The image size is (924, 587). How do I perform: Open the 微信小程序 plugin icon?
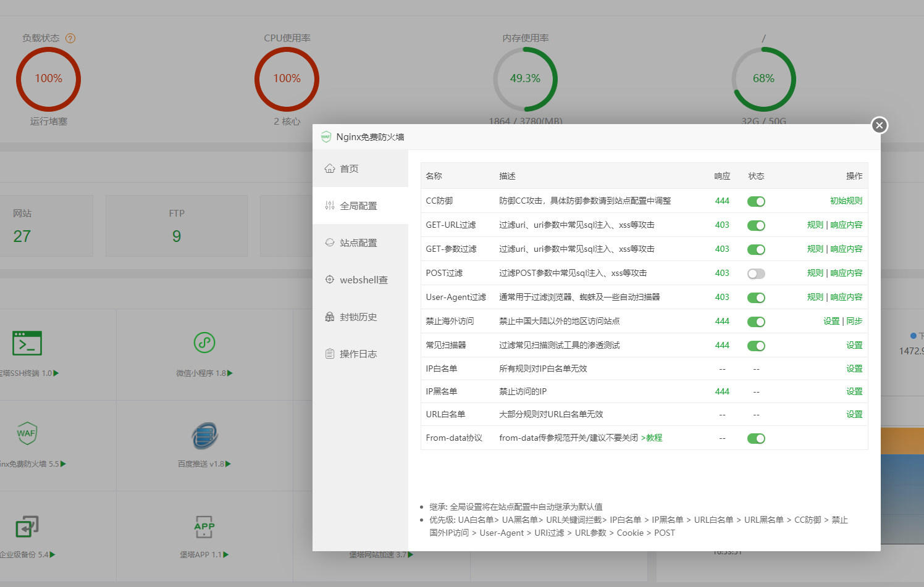click(204, 343)
